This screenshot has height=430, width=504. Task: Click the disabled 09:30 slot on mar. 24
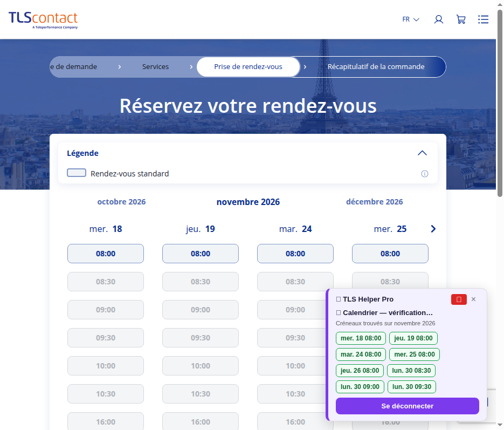click(291, 338)
